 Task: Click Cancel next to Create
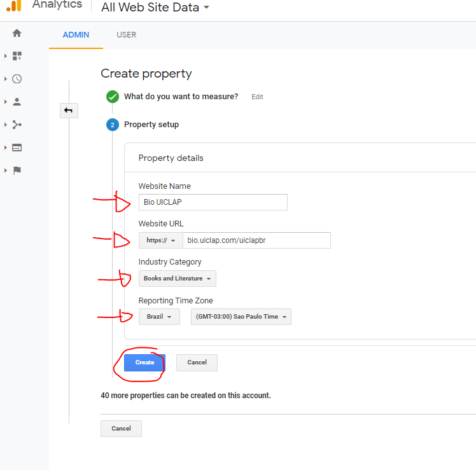197,363
